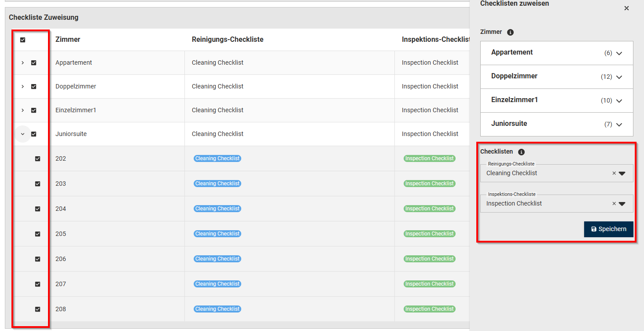
Task: Click room number 206 in the table
Action: [61, 259]
